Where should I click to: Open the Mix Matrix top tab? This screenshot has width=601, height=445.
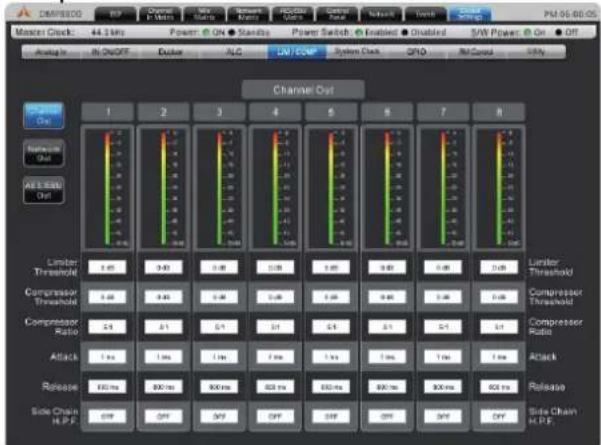click(x=204, y=14)
